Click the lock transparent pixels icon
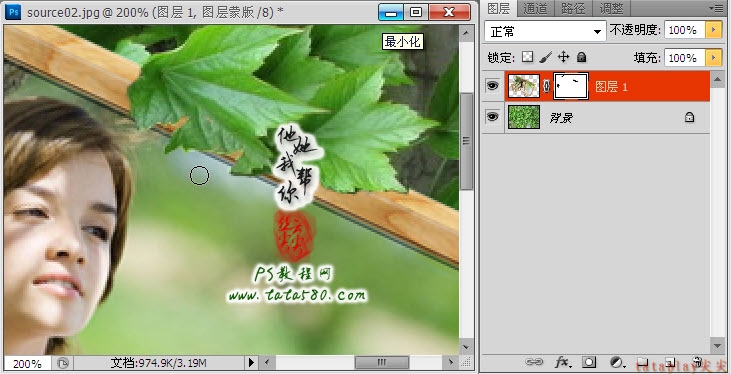The width and height of the screenshot is (731, 374). pos(527,57)
